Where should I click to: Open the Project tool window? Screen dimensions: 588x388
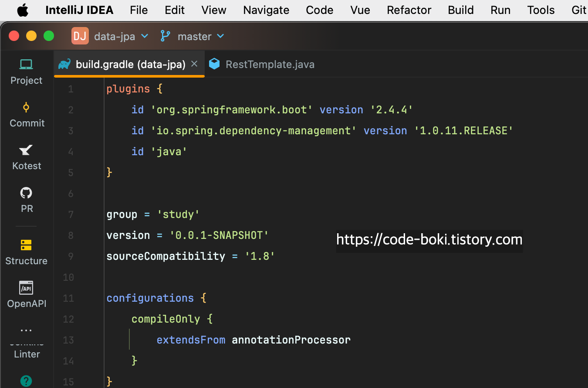click(x=26, y=72)
